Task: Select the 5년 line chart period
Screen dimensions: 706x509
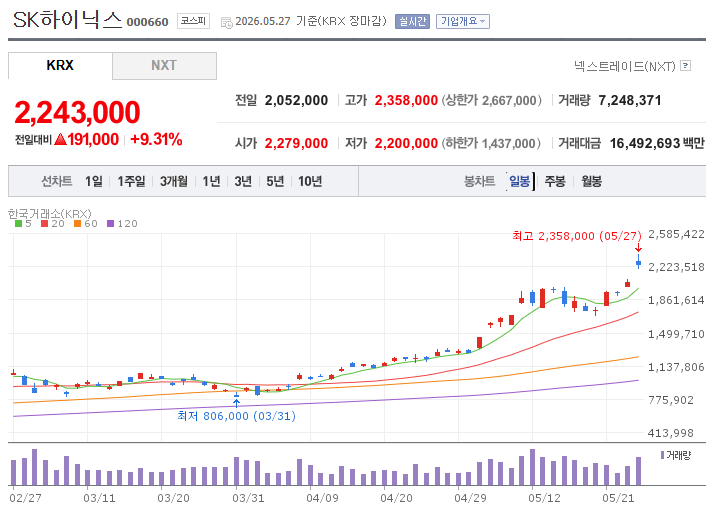Action: pyautogui.click(x=275, y=181)
